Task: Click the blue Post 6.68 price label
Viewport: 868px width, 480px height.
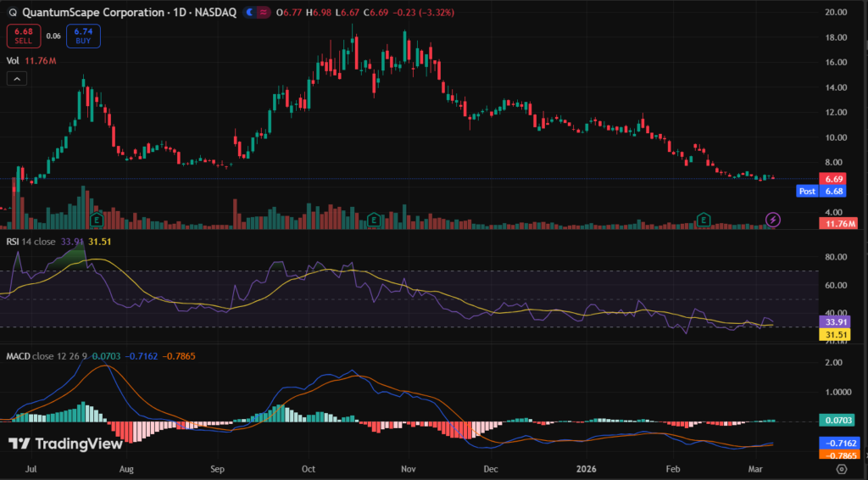Action: pyautogui.click(x=820, y=192)
